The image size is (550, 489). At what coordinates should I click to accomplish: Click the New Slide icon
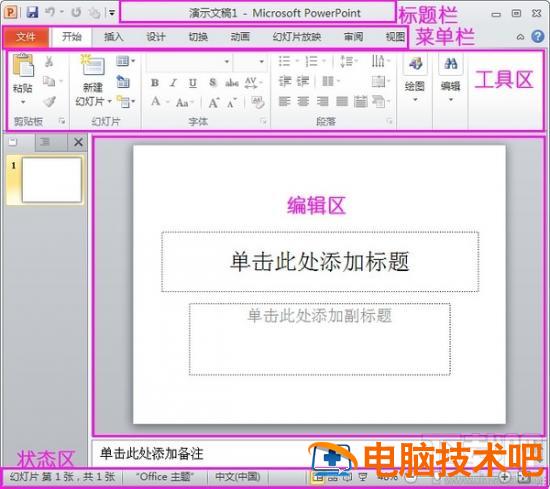pos(92,65)
